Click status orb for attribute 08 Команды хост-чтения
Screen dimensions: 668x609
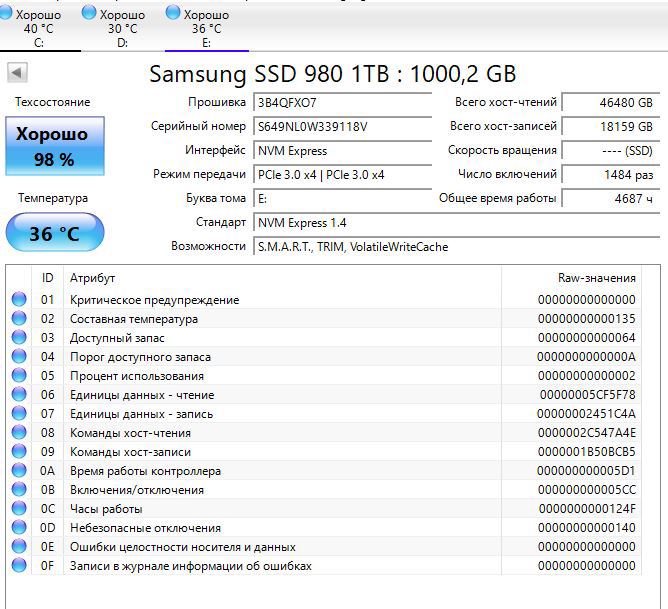point(19,432)
